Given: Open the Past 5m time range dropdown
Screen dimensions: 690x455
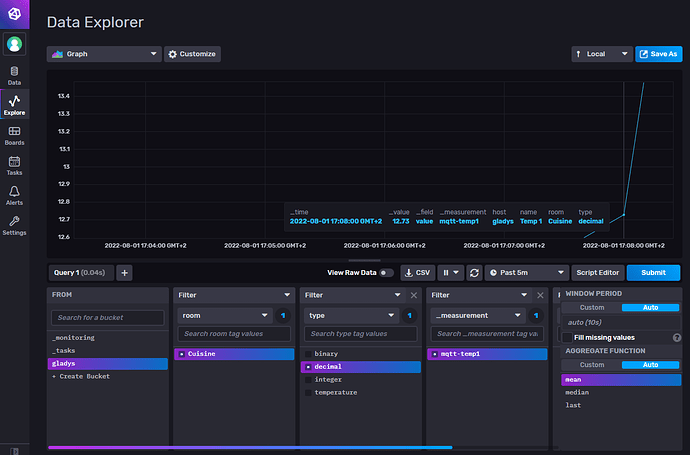Looking at the screenshot, I should click(x=526, y=272).
